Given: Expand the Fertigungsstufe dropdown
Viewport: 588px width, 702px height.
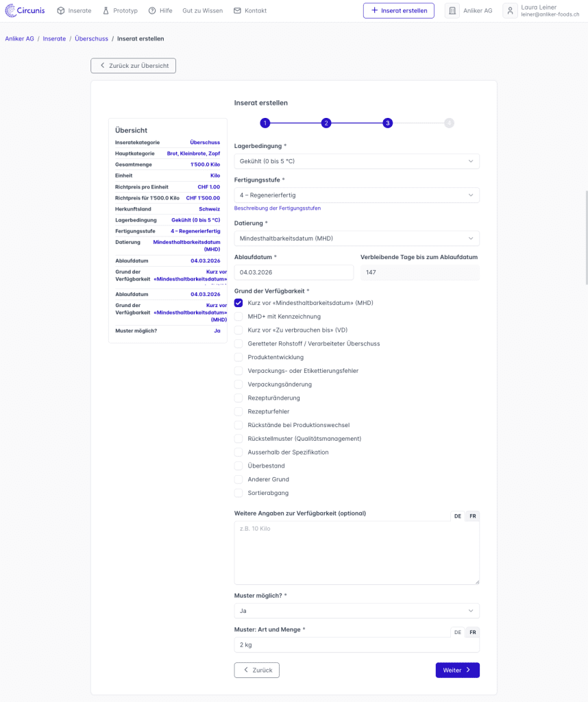Looking at the screenshot, I should pyautogui.click(x=356, y=195).
